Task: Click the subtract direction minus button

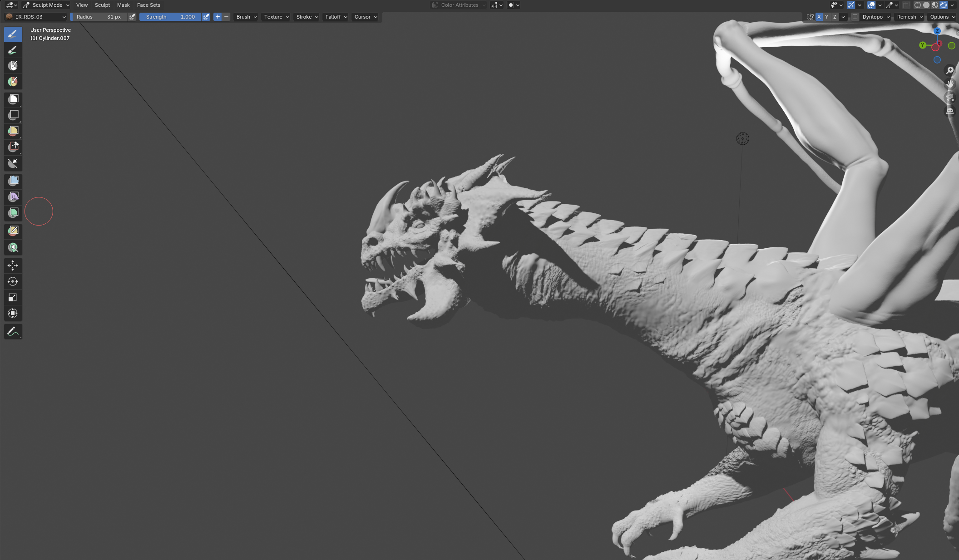Action: click(x=226, y=17)
